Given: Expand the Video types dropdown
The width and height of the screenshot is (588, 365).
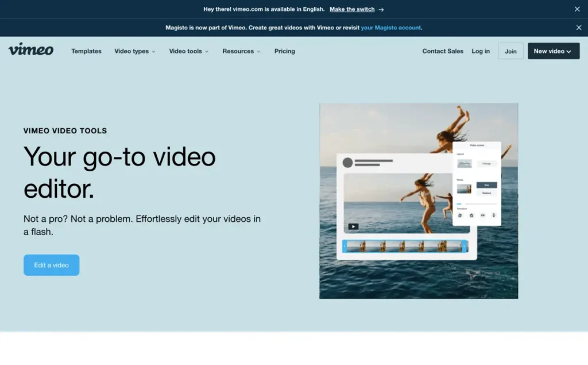Looking at the screenshot, I should (x=134, y=51).
